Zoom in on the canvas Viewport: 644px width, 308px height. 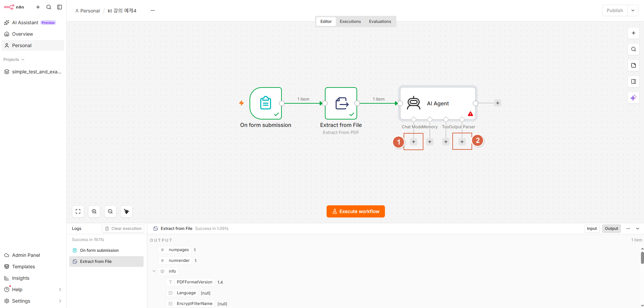point(94,211)
